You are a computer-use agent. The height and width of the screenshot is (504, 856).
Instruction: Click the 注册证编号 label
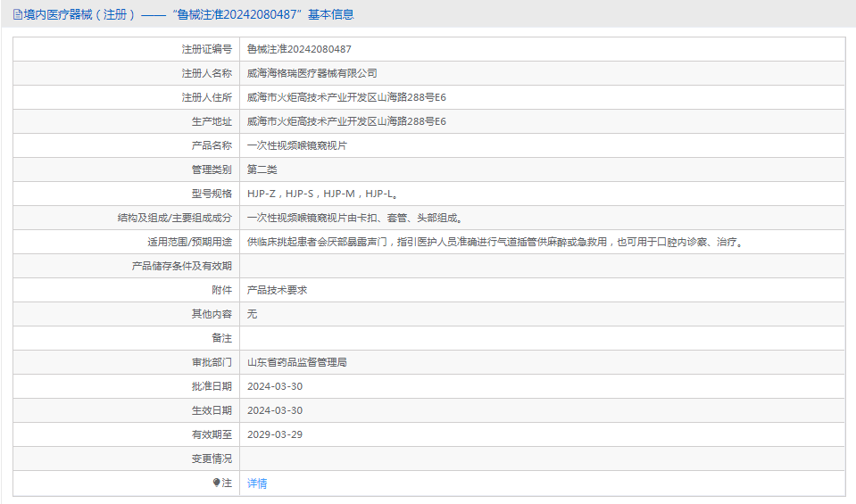207,49
